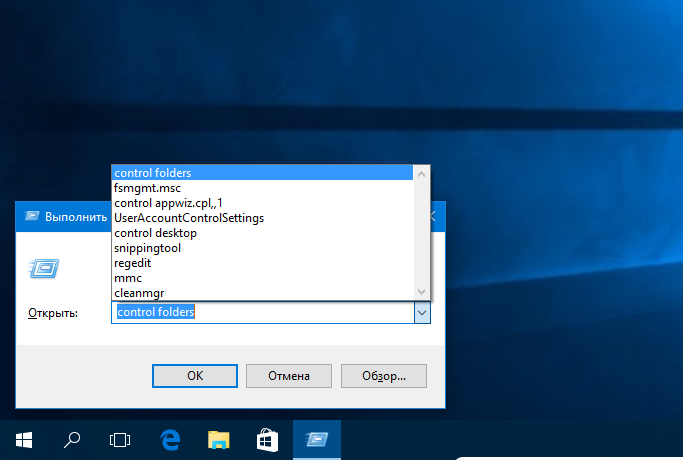Open Microsoft Store from taskbar
The image size is (683, 460).
[x=267, y=440]
